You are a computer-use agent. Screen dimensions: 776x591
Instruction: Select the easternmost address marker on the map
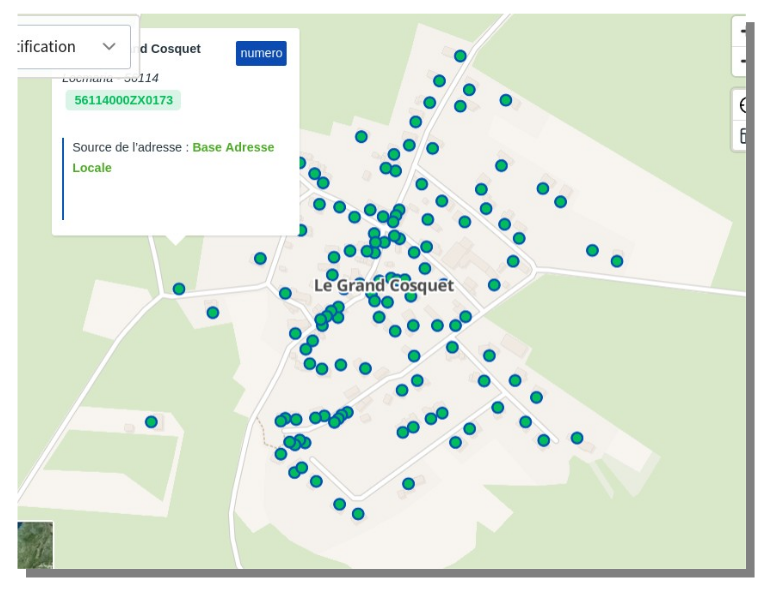coord(617,261)
